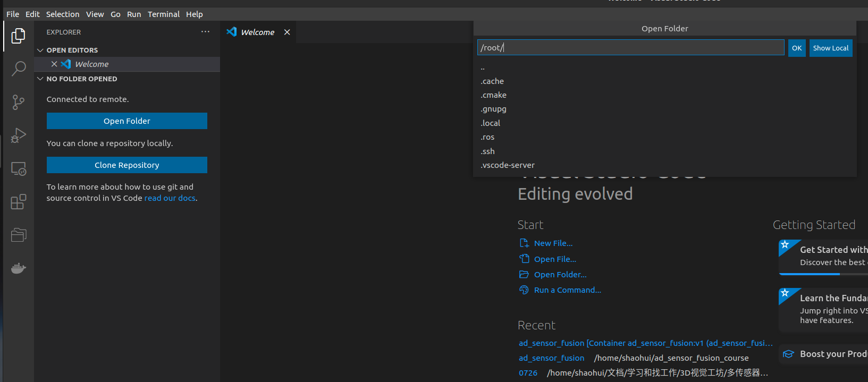The image size is (868, 382).
Task: Follow the read our docs link
Action: coord(170,198)
